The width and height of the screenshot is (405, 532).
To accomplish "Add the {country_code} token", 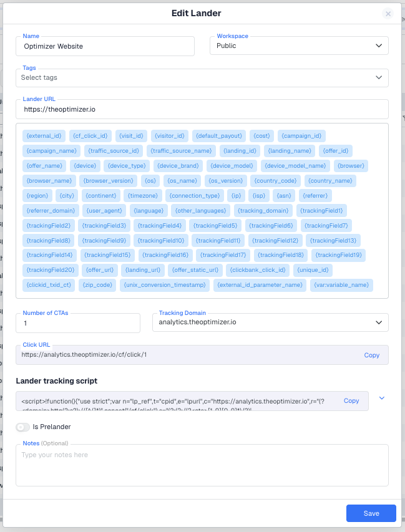I will pos(275,181).
